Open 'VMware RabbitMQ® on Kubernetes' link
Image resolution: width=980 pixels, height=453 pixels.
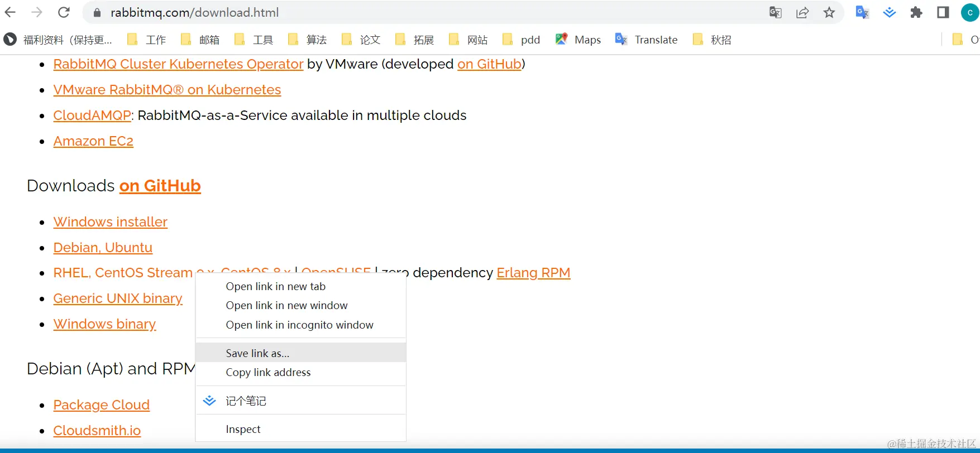pyautogui.click(x=167, y=90)
